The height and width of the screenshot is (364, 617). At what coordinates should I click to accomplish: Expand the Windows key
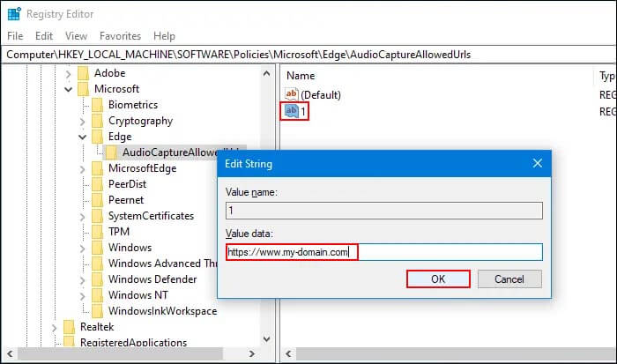82,248
